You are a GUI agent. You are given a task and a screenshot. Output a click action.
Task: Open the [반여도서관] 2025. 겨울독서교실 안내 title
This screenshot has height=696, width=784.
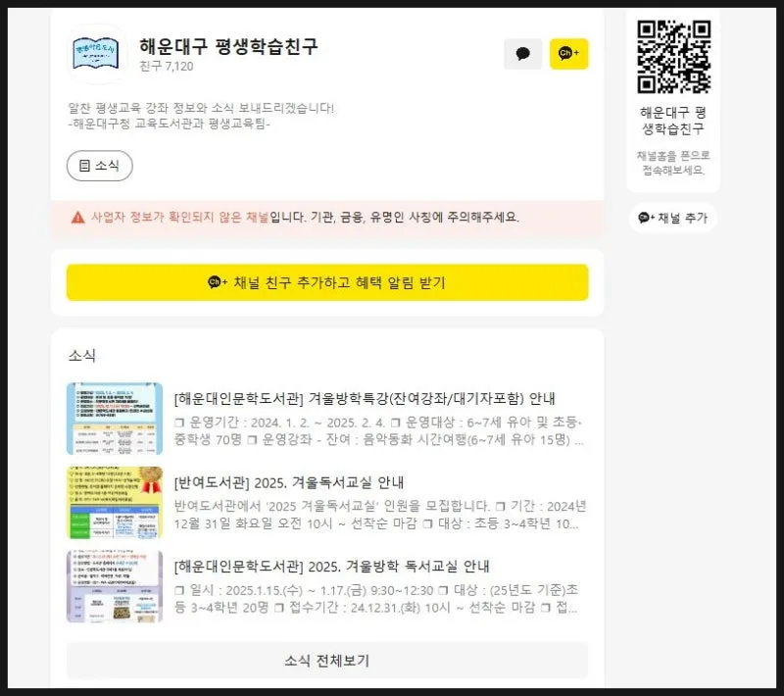(289, 482)
